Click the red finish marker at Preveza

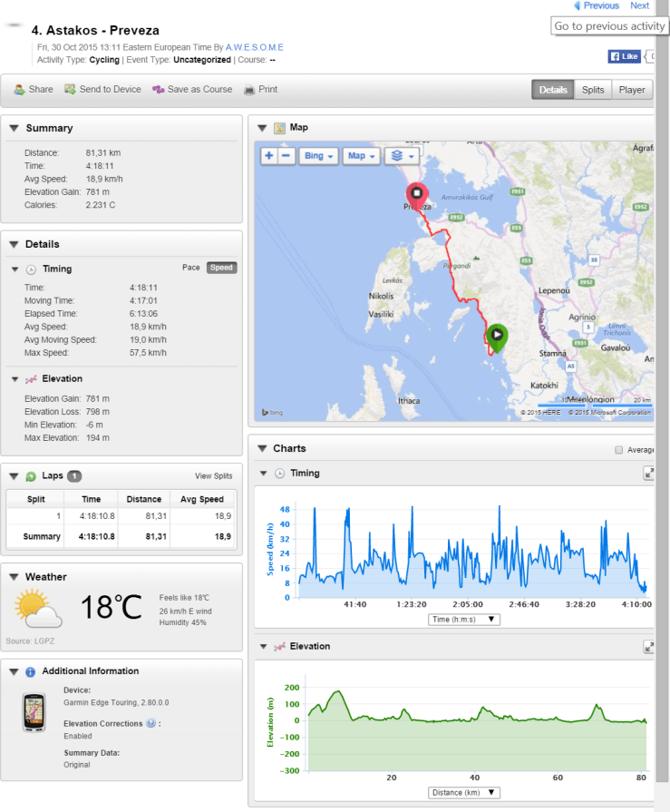pyautogui.click(x=416, y=194)
